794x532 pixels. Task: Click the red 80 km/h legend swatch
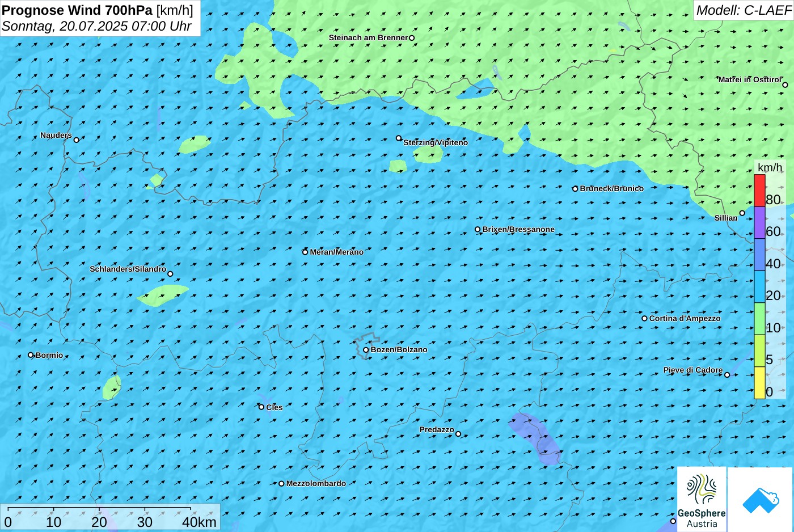point(759,191)
